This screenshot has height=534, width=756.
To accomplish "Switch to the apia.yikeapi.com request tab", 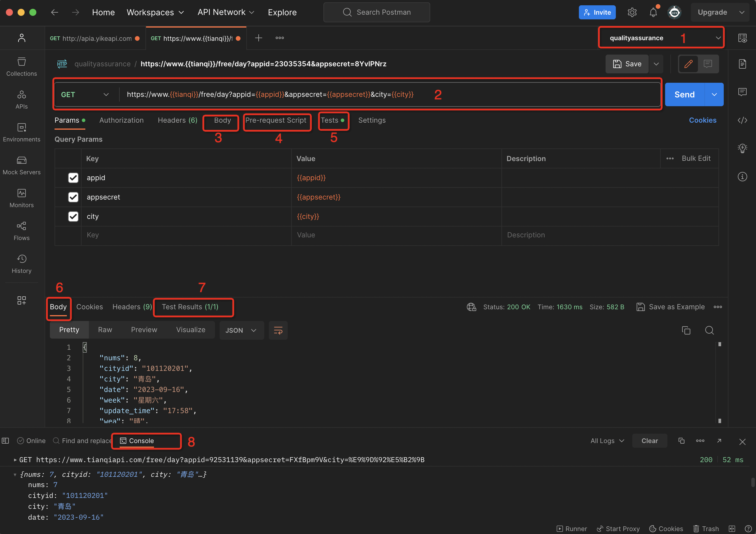I will point(95,38).
